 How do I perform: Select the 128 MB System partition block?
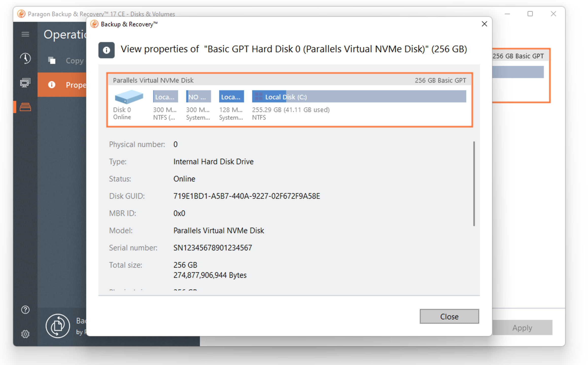pyautogui.click(x=231, y=97)
